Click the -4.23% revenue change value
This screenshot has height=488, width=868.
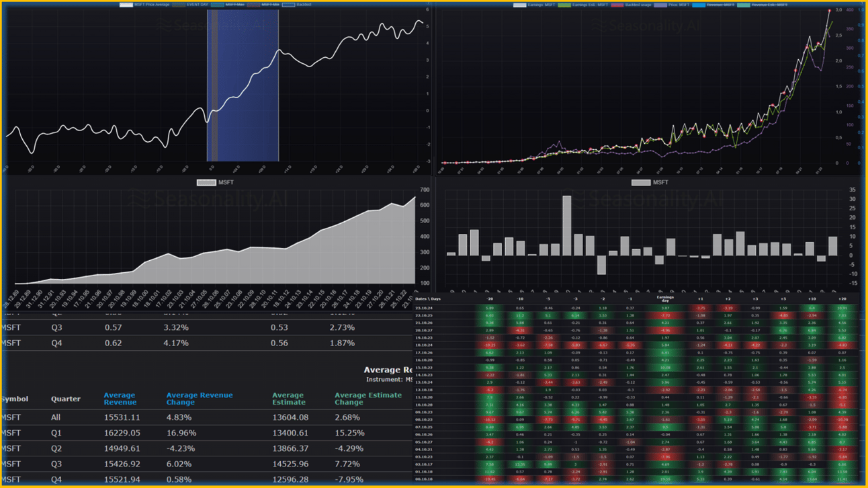pos(180,448)
